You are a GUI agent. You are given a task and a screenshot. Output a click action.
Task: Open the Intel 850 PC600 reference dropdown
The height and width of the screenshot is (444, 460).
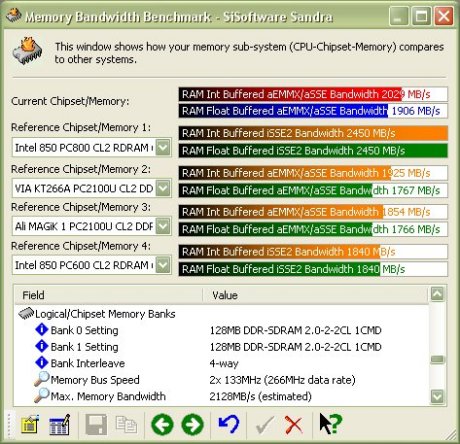coord(163,265)
